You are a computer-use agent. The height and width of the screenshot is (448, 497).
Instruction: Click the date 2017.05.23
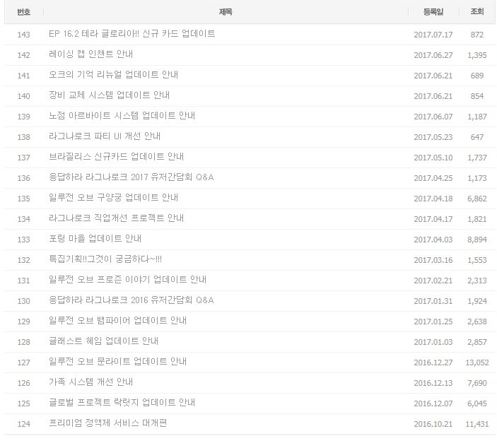coord(433,137)
